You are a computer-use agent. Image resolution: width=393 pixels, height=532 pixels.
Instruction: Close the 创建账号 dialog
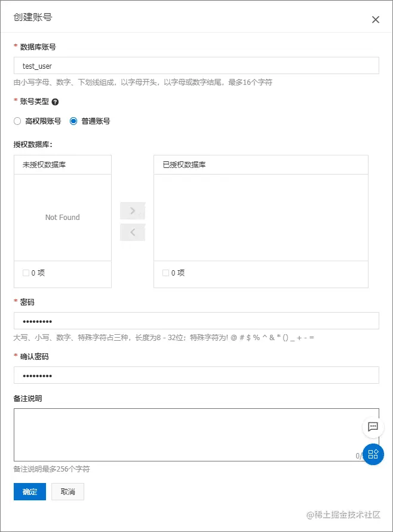point(375,20)
